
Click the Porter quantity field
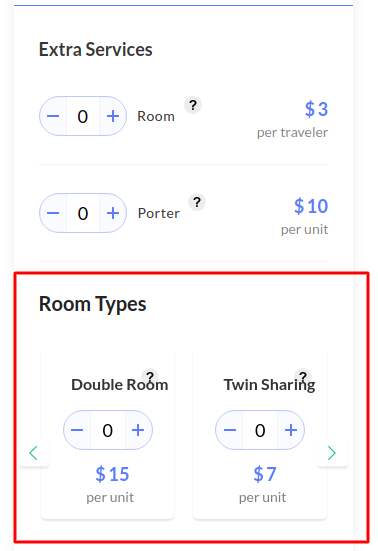coord(83,213)
